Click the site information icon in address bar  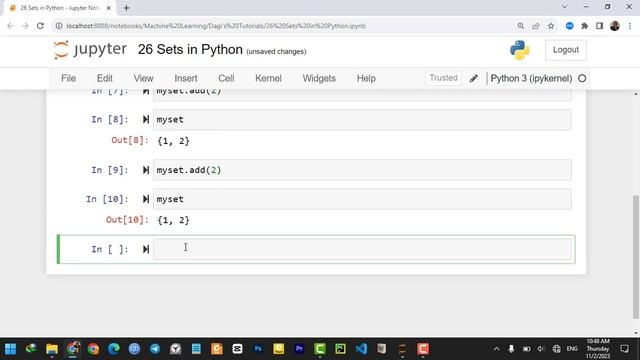[x=59, y=26]
